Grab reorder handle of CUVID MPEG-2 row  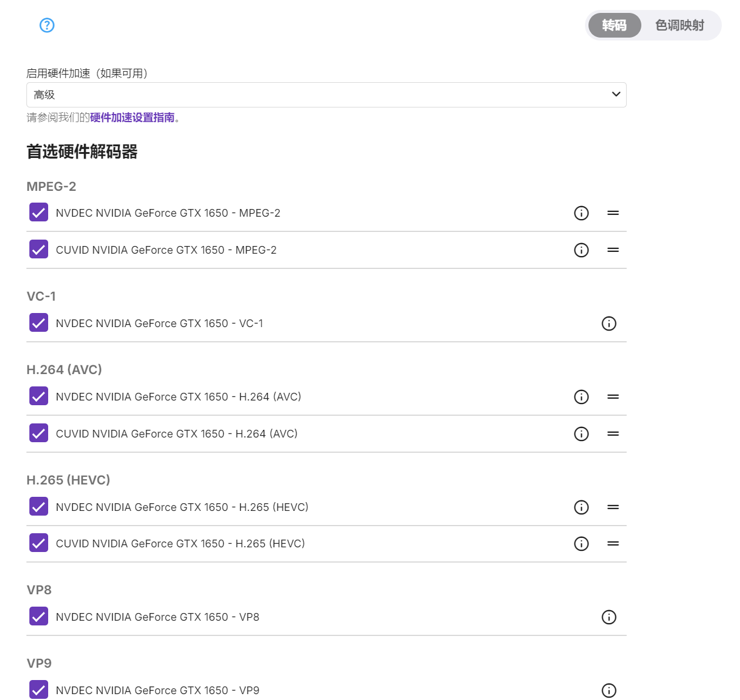click(x=613, y=250)
